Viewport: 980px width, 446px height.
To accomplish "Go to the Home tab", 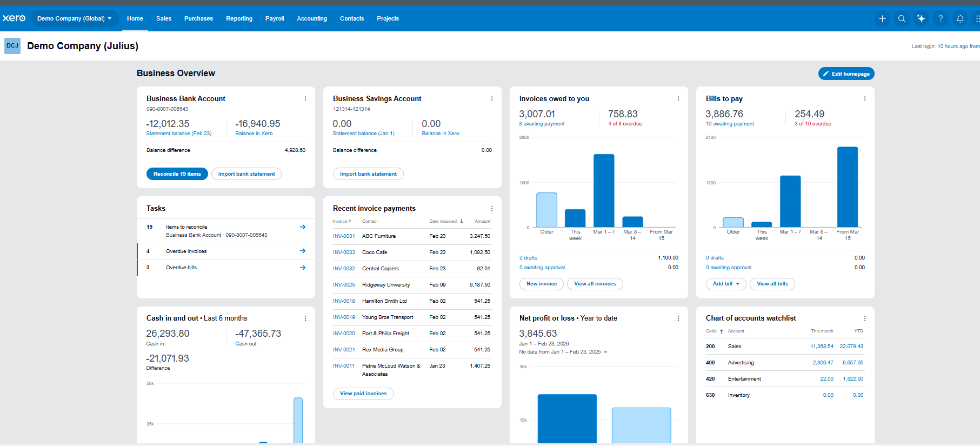I will [x=135, y=18].
